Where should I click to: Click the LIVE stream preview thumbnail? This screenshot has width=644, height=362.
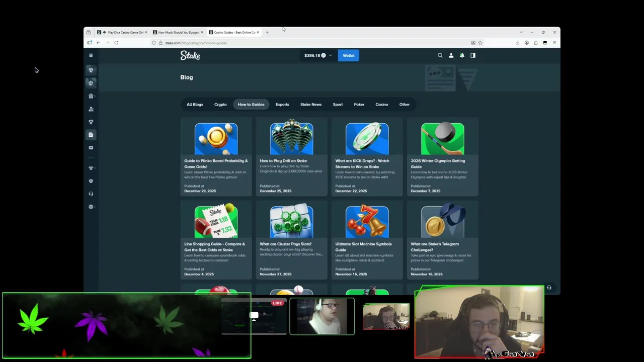[x=254, y=316]
